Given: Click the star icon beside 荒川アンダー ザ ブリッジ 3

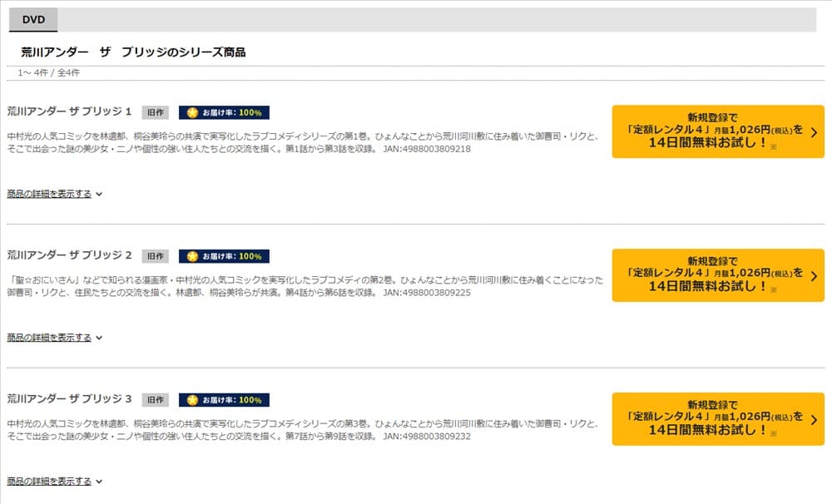Looking at the screenshot, I should click(193, 400).
